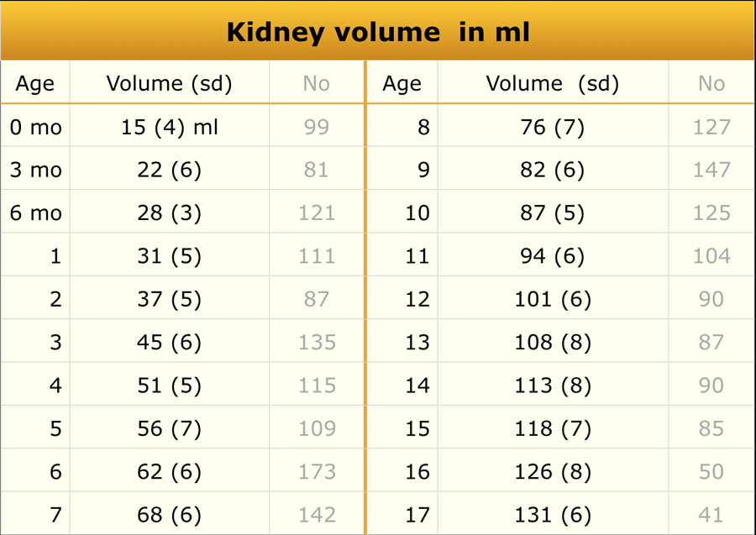Select volume value "45 (6)" for age 3

(170, 343)
